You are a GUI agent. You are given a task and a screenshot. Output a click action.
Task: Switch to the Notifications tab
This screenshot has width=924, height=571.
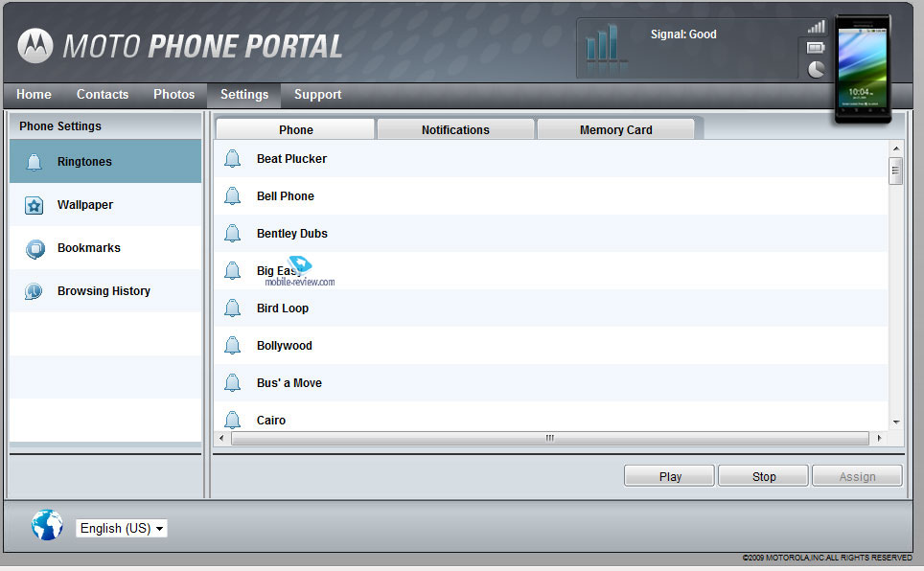click(x=455, y=129)
